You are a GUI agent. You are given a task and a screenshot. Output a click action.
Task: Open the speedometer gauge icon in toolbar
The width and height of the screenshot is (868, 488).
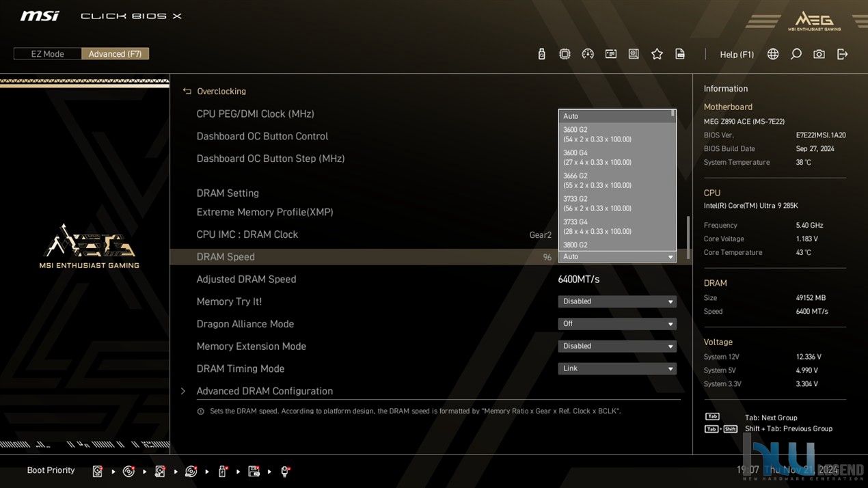(588, 54)
